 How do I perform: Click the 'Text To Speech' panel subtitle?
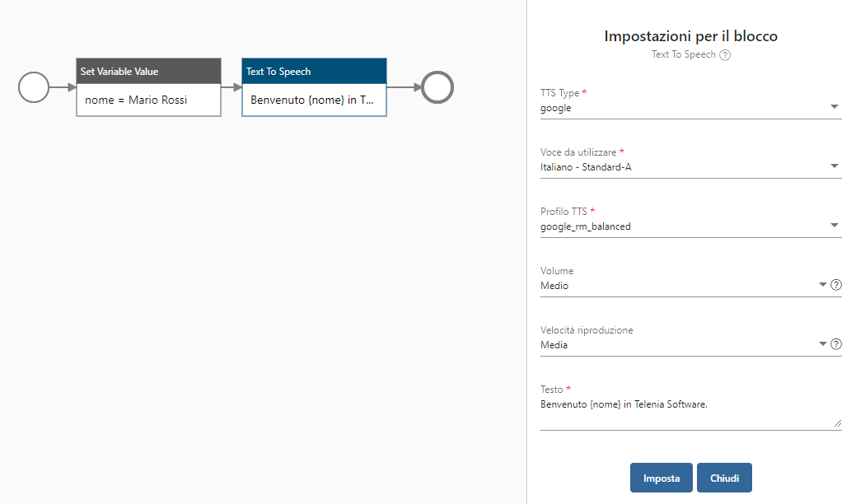pyautogui.click(x=683, y=54)
